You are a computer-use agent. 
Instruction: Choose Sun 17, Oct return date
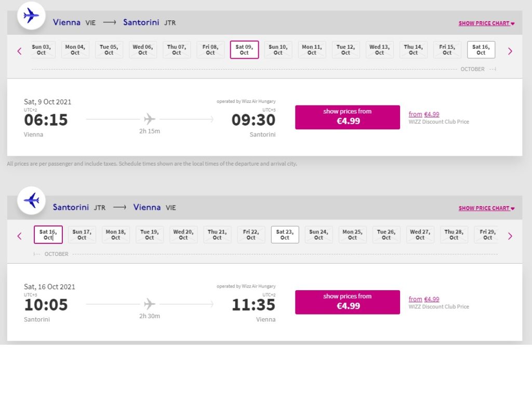click(82, 235)
